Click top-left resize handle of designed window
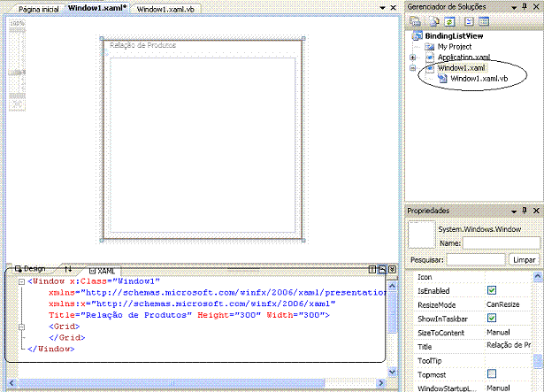 (102, 39)
